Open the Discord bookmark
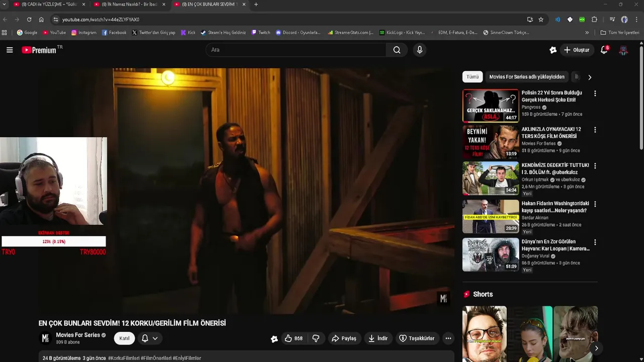Viewport: 644px width, 362px height. 298,32
